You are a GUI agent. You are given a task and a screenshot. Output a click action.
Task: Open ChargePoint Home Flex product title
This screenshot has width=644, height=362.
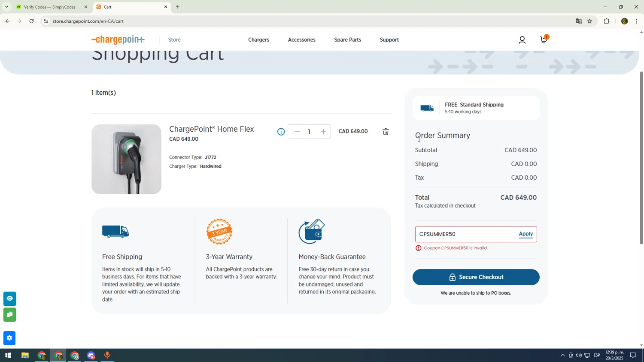[x=212, y=129]
